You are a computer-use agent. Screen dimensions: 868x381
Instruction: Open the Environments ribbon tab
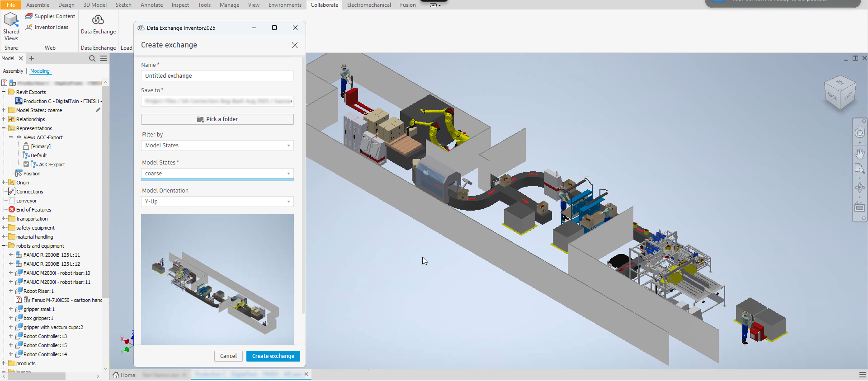(285, 5)
